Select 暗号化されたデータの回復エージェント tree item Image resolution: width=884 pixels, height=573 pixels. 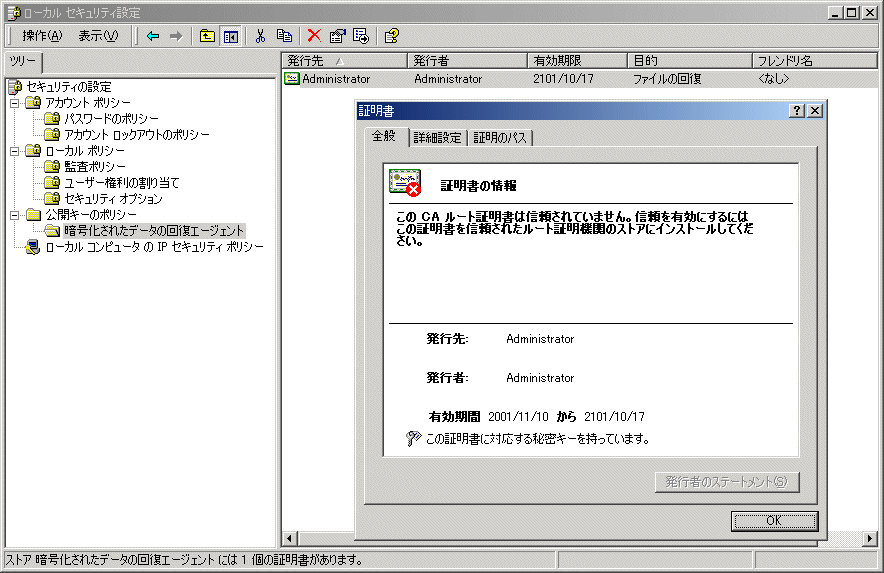(x=154, y=230)
